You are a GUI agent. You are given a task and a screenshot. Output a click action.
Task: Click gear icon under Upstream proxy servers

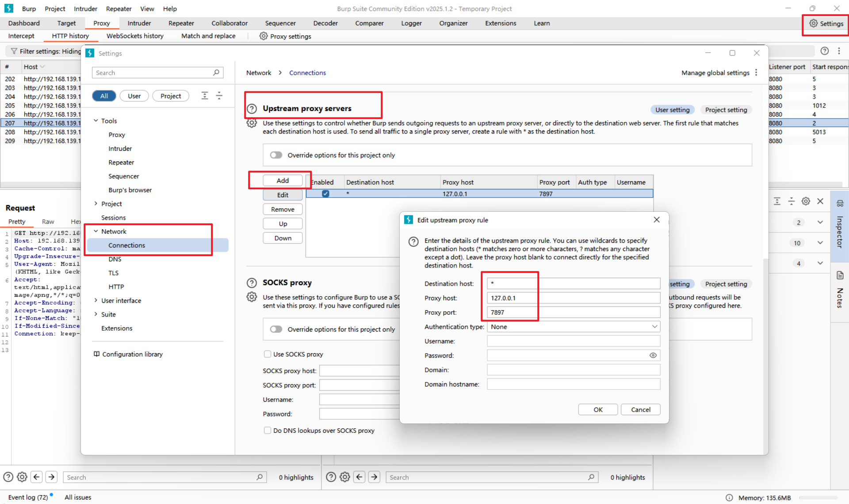252,123
